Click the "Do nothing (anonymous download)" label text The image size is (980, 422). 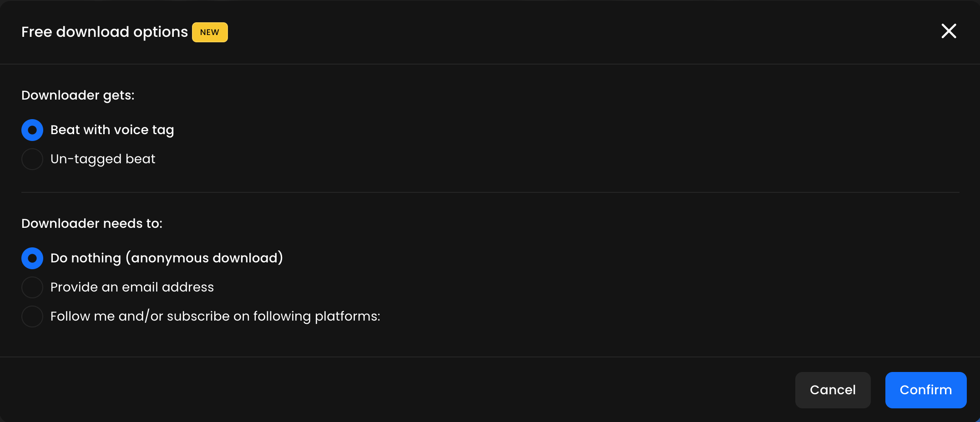click(167, 258)
